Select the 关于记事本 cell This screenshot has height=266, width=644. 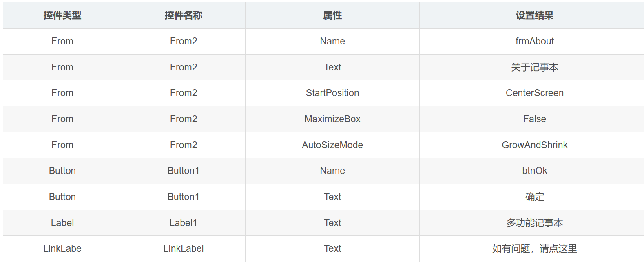point(534,67)
